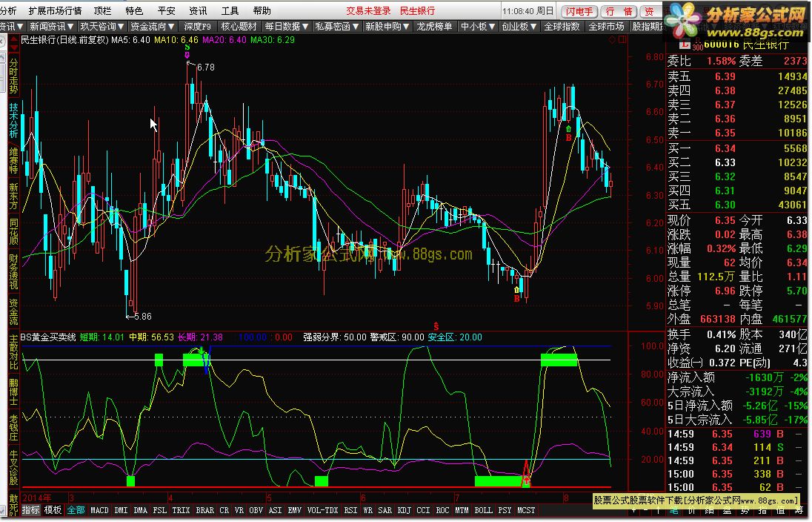Click the 核心题材 toolbar button

pos(239,26)
